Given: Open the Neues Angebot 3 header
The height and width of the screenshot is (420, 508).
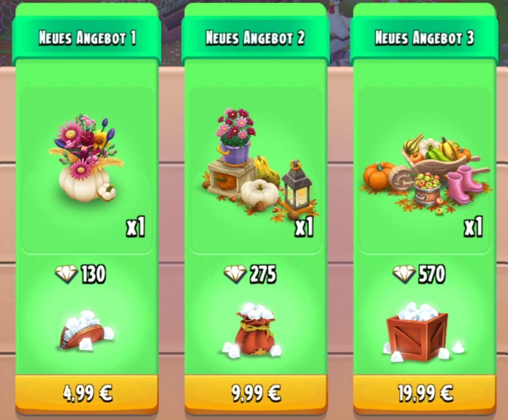Looking at the screenshot, I should [x=424, y=38].
